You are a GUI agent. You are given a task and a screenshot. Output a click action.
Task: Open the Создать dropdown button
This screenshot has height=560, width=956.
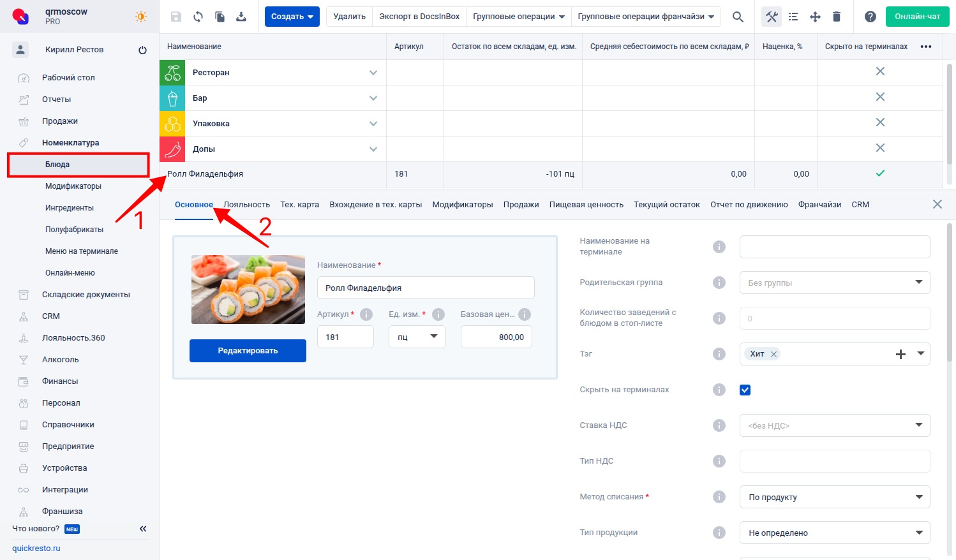point(292,17)
